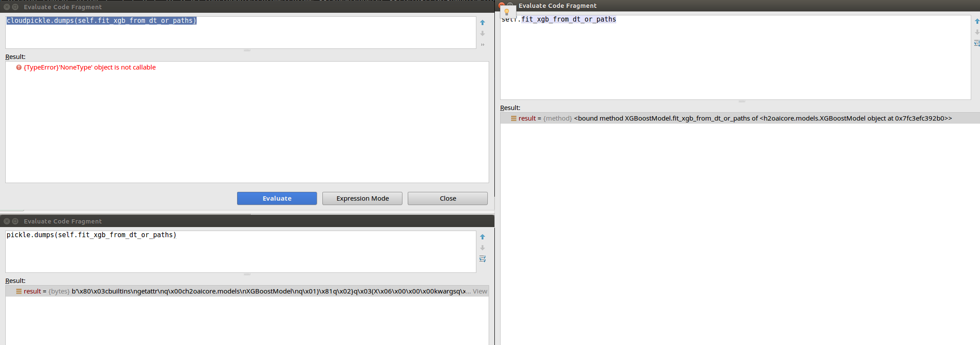Screen dimensions: 980x345
Task: Click the Evaluate button
Action: coord(277,198)
